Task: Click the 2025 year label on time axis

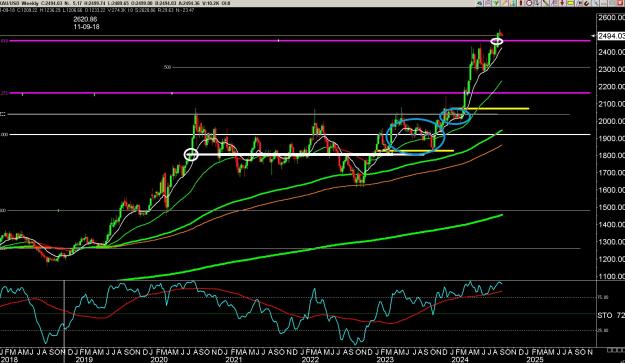Action: coord(535,359)
